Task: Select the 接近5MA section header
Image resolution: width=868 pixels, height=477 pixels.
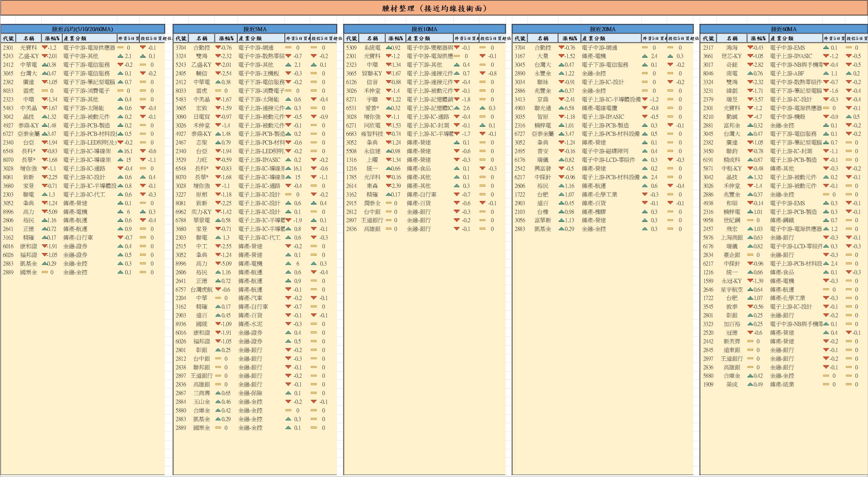Action: (x=255, y=29)
